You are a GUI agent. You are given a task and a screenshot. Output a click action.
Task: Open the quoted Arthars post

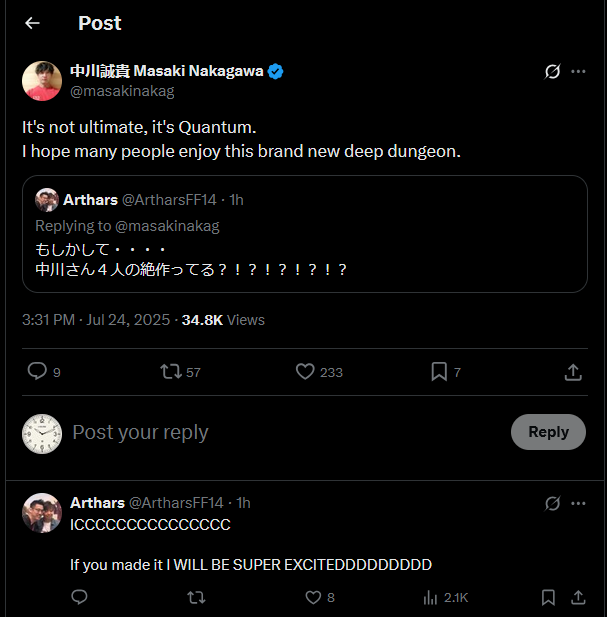click(305, 234)
